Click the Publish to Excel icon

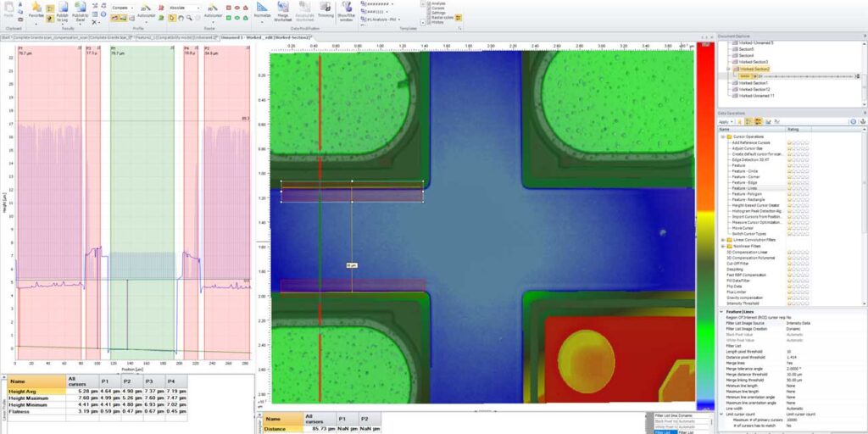click(81, 8)
